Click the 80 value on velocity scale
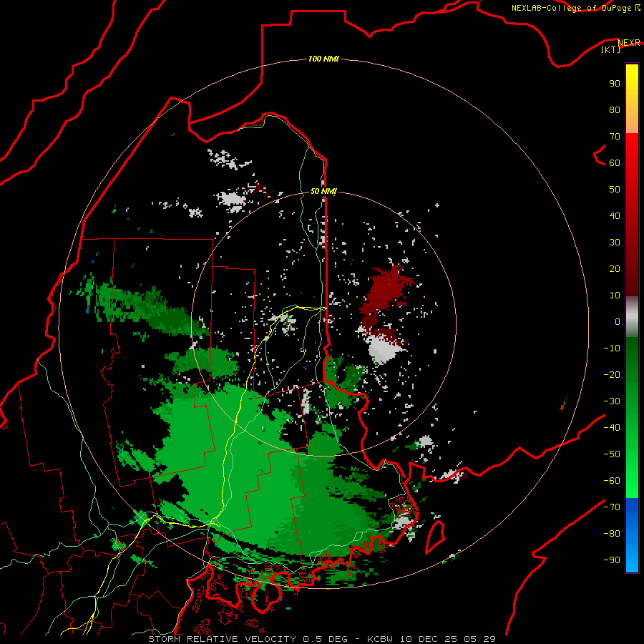The height and width of the screenshot is (644, 644). (615, 110)
